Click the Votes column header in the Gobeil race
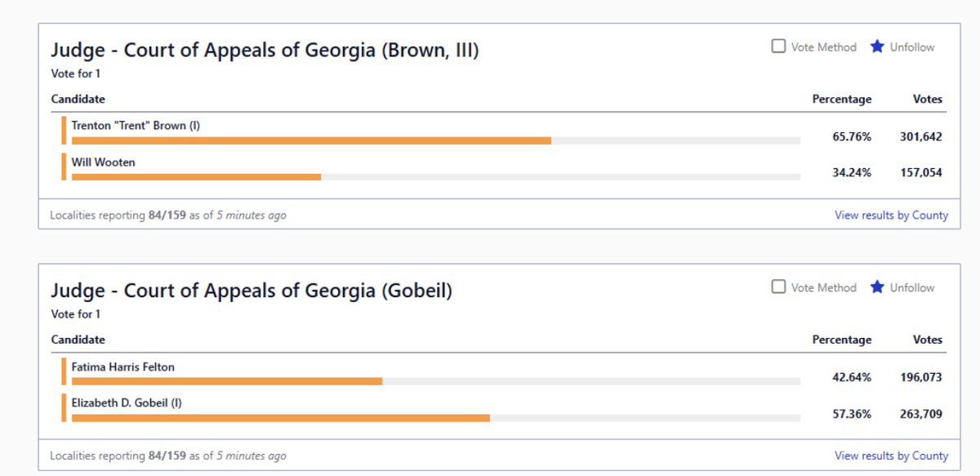 tap(928, 340)
